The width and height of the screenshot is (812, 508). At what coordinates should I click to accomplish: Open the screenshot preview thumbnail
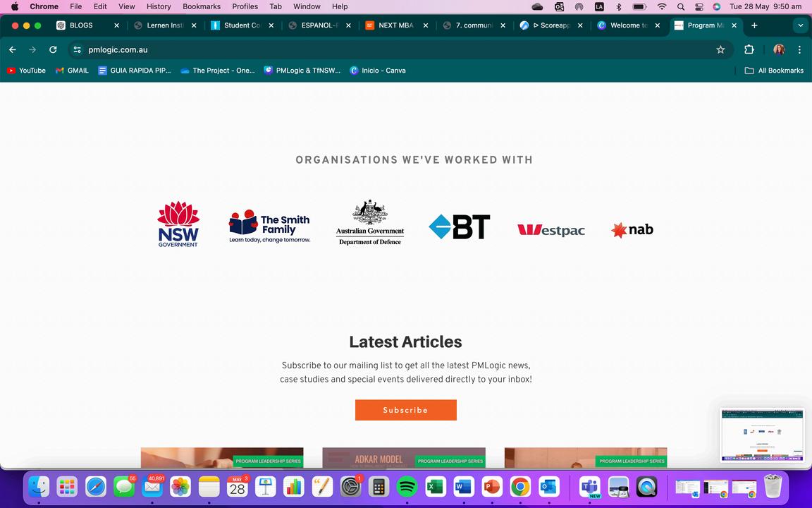(762, 435)
